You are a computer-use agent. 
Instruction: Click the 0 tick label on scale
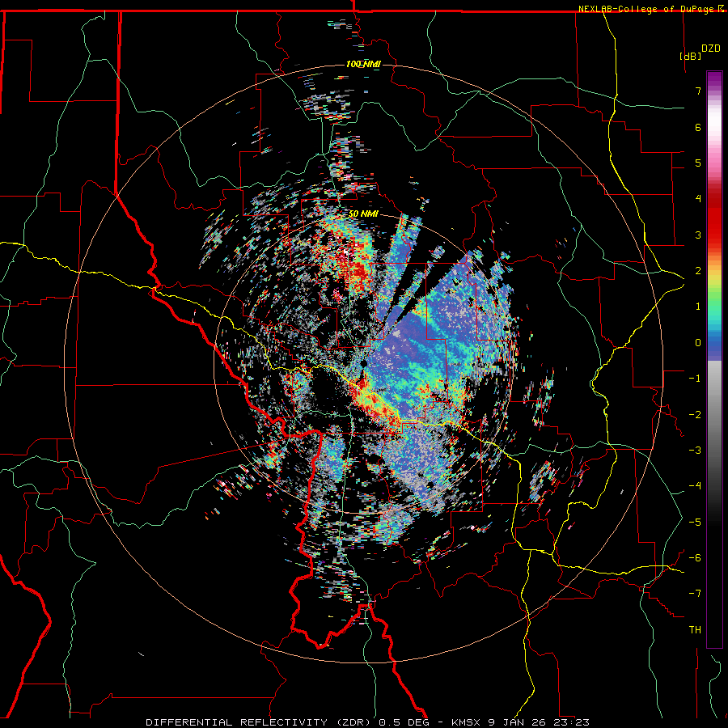pyautogui.click(x=698, y=343)
